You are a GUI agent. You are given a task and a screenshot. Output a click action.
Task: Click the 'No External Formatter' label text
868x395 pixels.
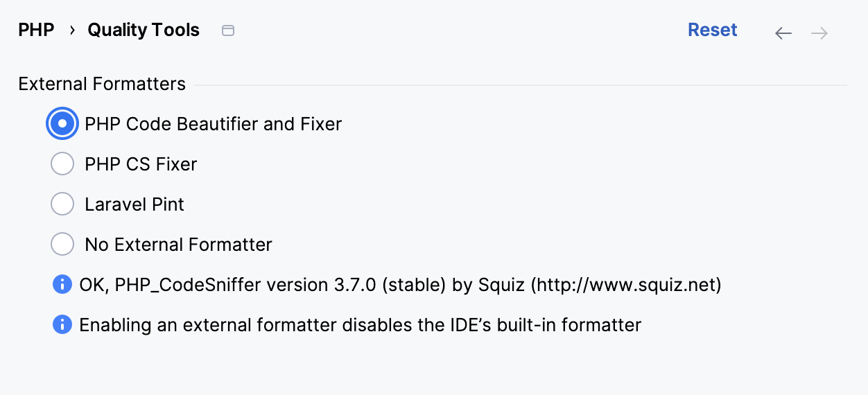(178, 245)
